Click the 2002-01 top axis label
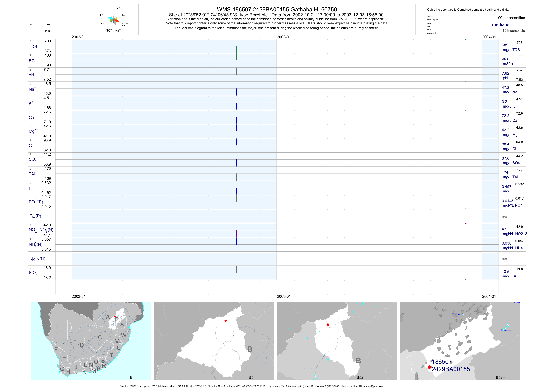The image size is (554, 392). click(x=78, y=37)
